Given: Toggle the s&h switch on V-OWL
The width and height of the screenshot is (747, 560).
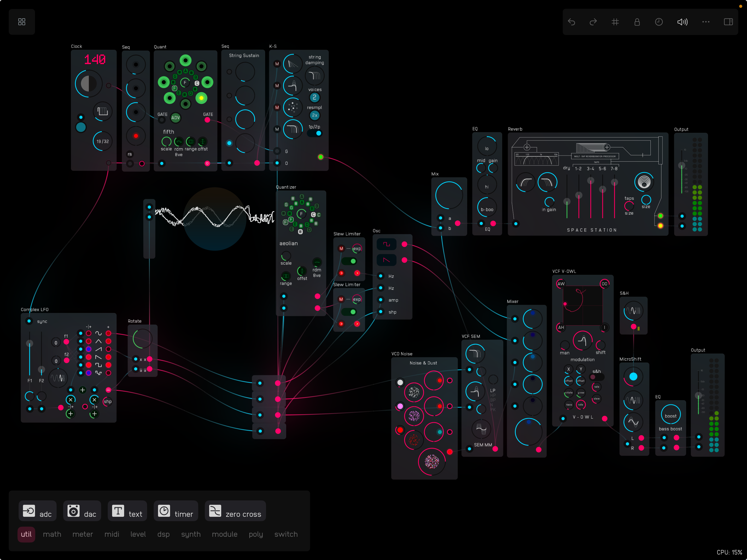Looking at the screenshot, I should coord(596,377).
